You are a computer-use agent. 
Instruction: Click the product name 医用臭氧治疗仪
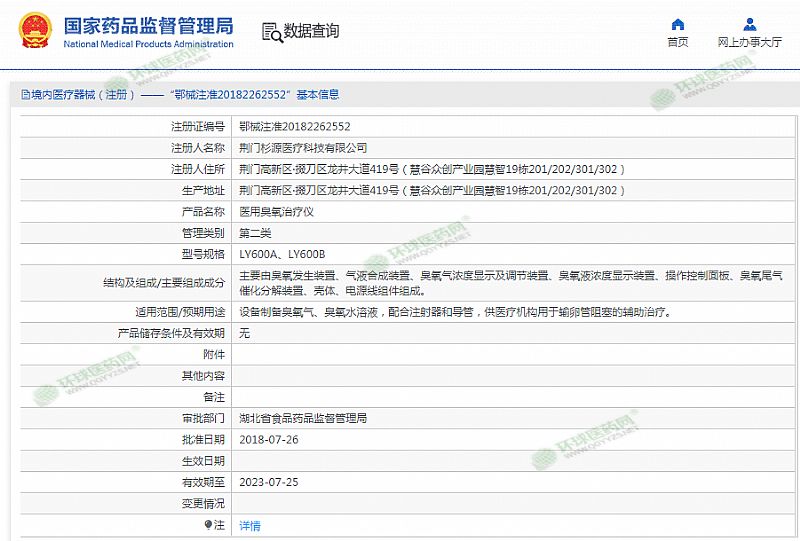[277, 212]
